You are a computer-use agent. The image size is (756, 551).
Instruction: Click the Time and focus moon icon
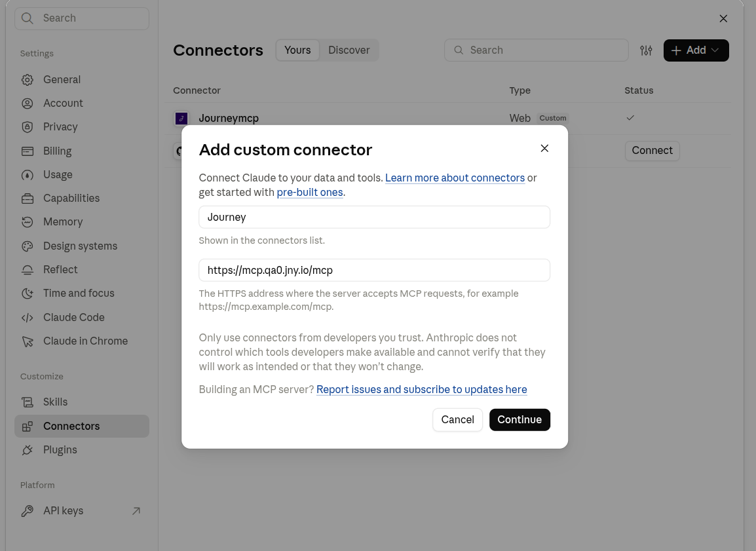pyautogui.click(x=28, y=293)
